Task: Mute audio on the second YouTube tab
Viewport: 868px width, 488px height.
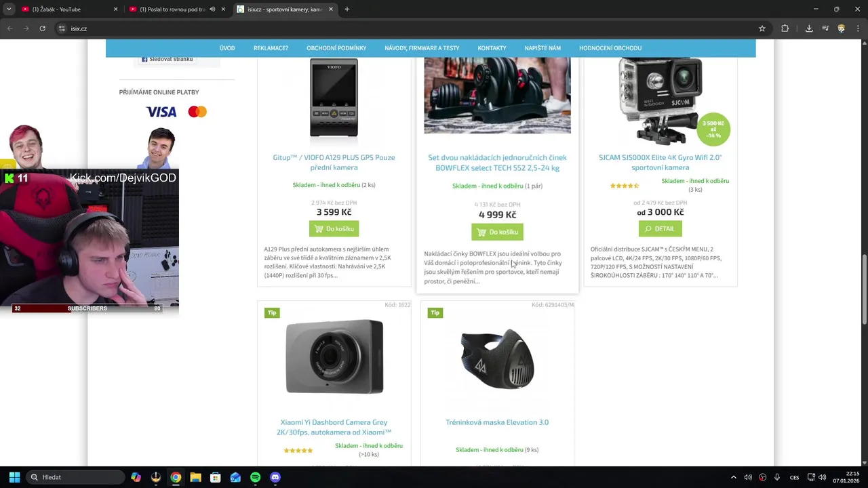Action: click(x=212, y=9)
